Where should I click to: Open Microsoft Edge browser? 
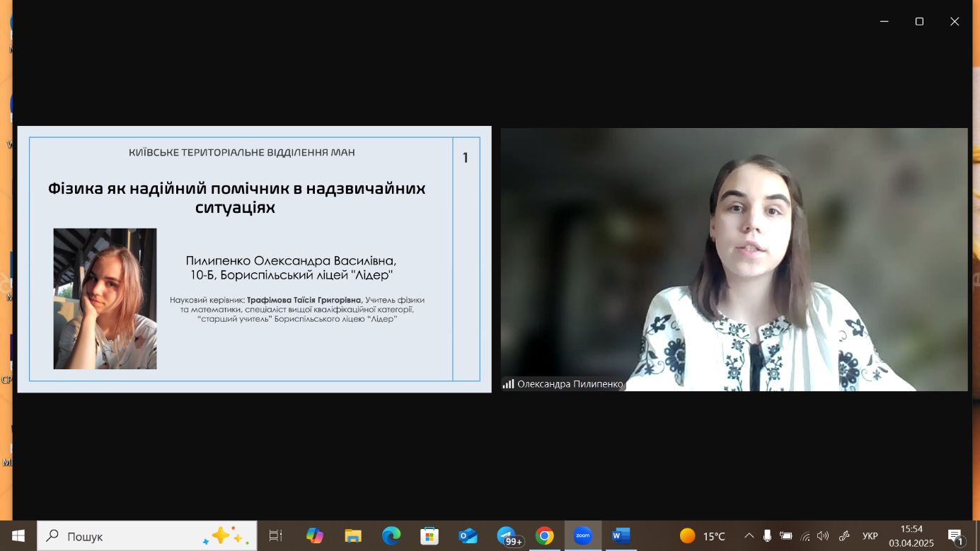click(391, 536)
